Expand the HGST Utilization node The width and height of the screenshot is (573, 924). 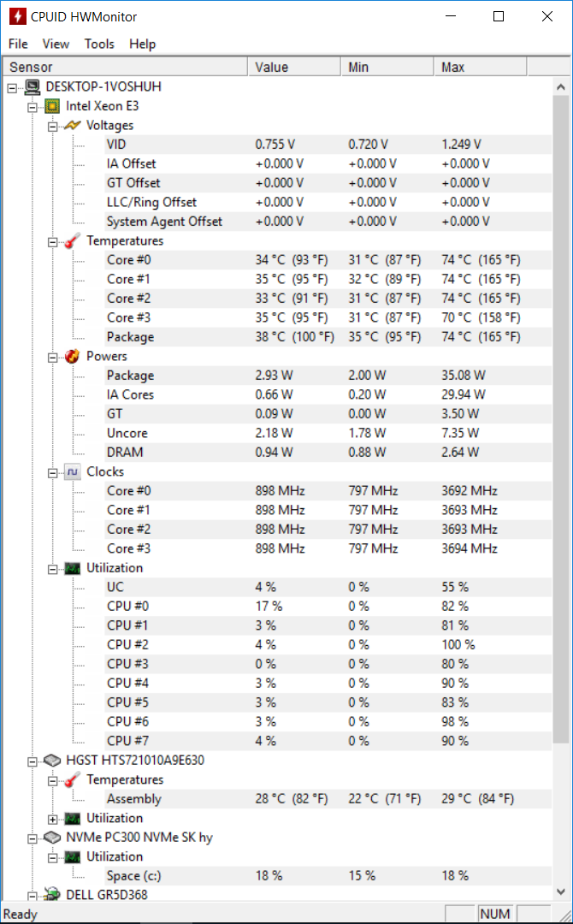53,819
